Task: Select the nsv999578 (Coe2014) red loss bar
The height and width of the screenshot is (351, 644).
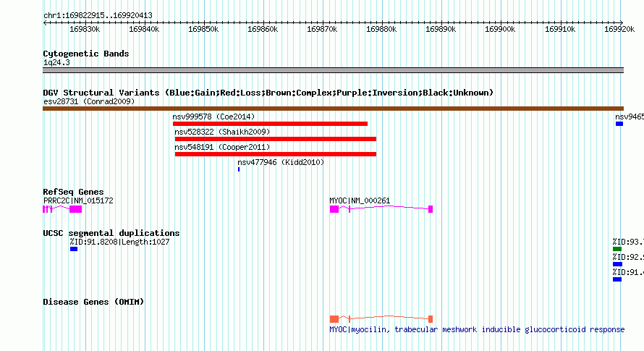Action: 270,124
